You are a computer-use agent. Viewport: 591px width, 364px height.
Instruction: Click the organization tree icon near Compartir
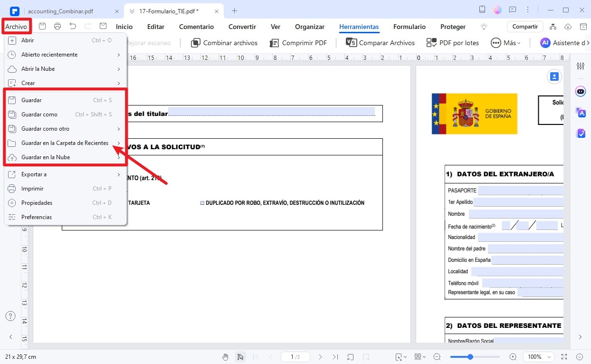(553, 27)
